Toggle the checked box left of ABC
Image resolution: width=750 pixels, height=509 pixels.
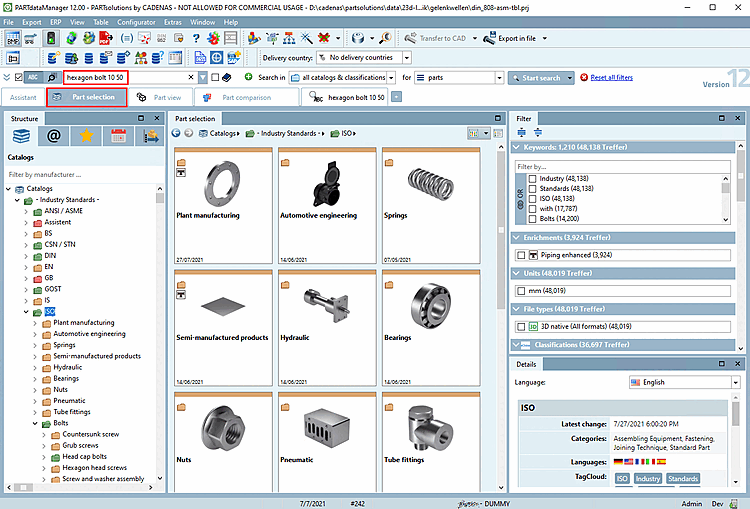19,77
